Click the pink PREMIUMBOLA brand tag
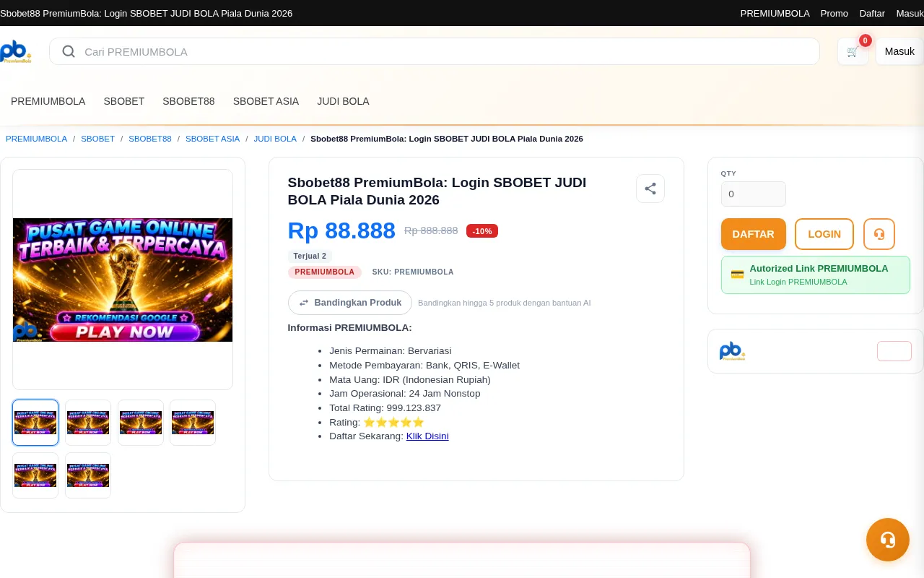This screenshot has width=924, height=578. point(325,272)
